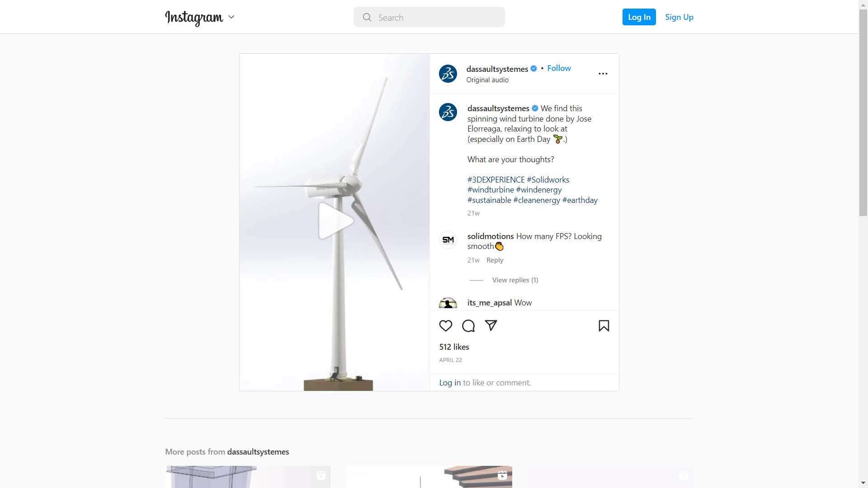Open the solidmotions commenter profile

(x=491, y=236)
